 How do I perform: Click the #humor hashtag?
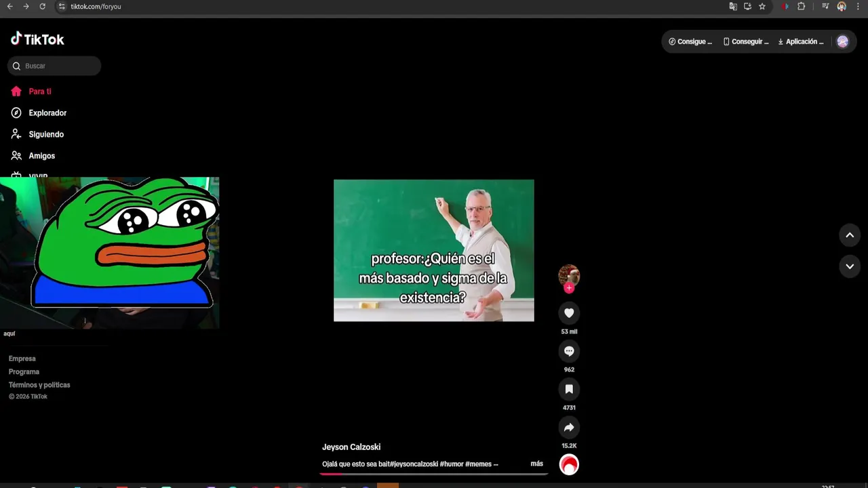point(452,464)
